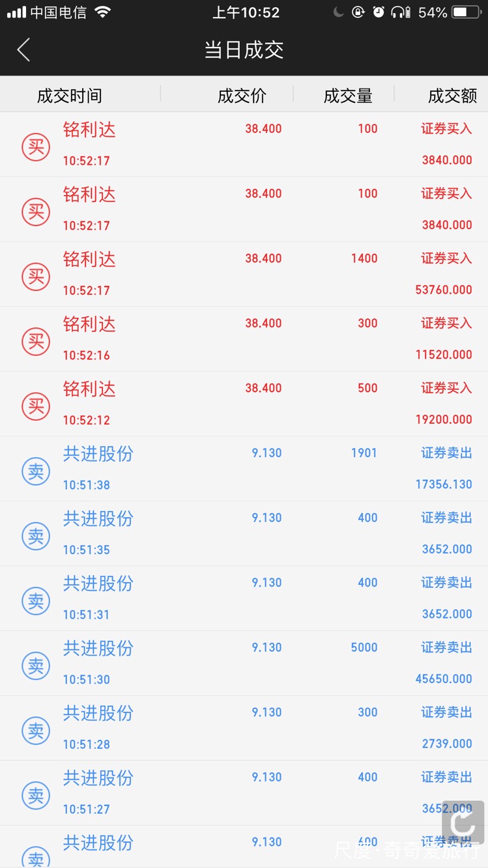The width and height of the screenshot is (488, 868).
Task: Tap the buy icon beside the 10:52:16 trade
Action: (x=36, y=341)
